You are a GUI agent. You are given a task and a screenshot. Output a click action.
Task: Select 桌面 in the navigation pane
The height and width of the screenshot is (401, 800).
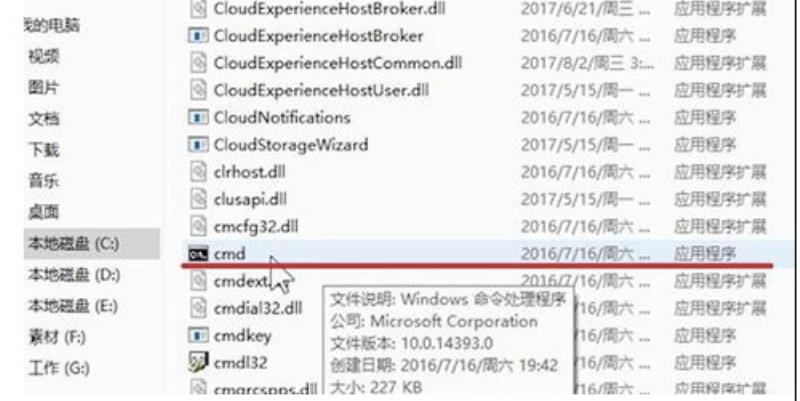(x=43, y=212)
